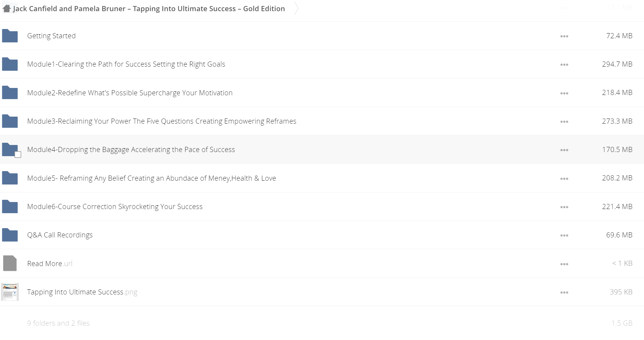Click the Module6 folder icon
The height and width of the screenshot is (340, 644).
[10, 206]
